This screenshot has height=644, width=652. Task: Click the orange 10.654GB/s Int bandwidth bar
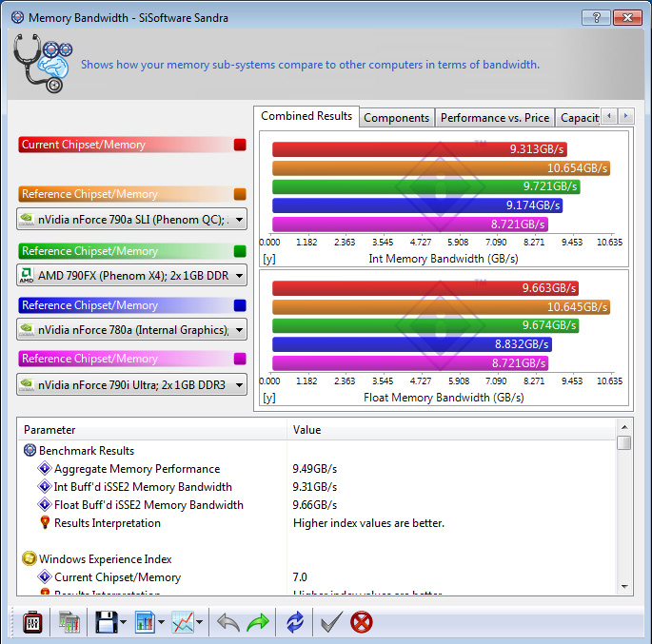[x=442, y=168]
